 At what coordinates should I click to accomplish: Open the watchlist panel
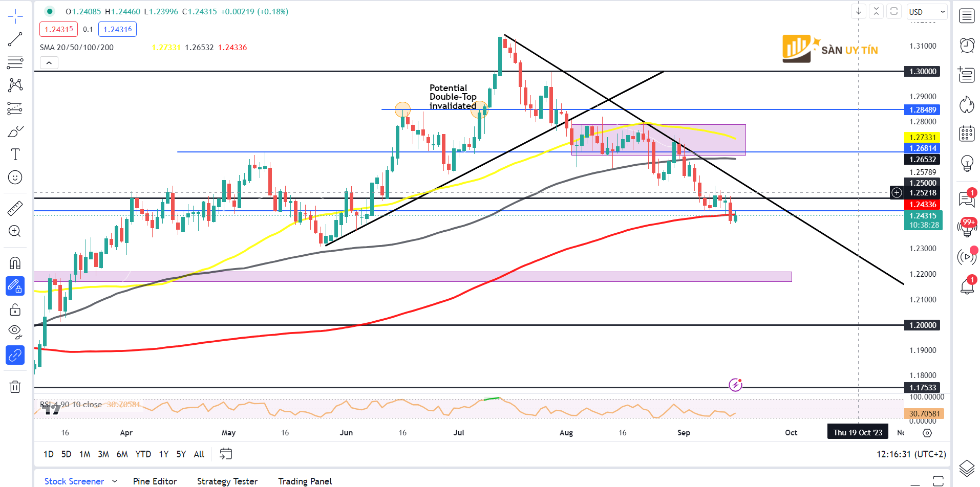tap(967, 16)
